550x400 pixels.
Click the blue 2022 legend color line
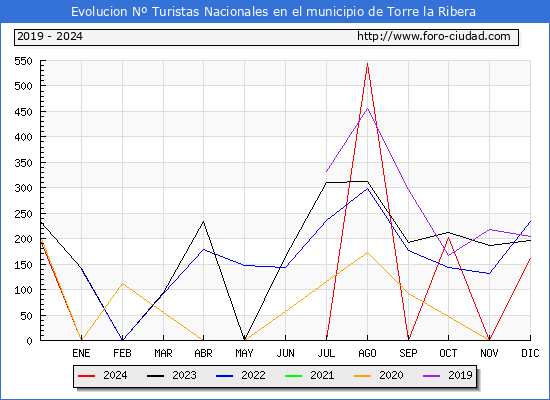point(224,376)
